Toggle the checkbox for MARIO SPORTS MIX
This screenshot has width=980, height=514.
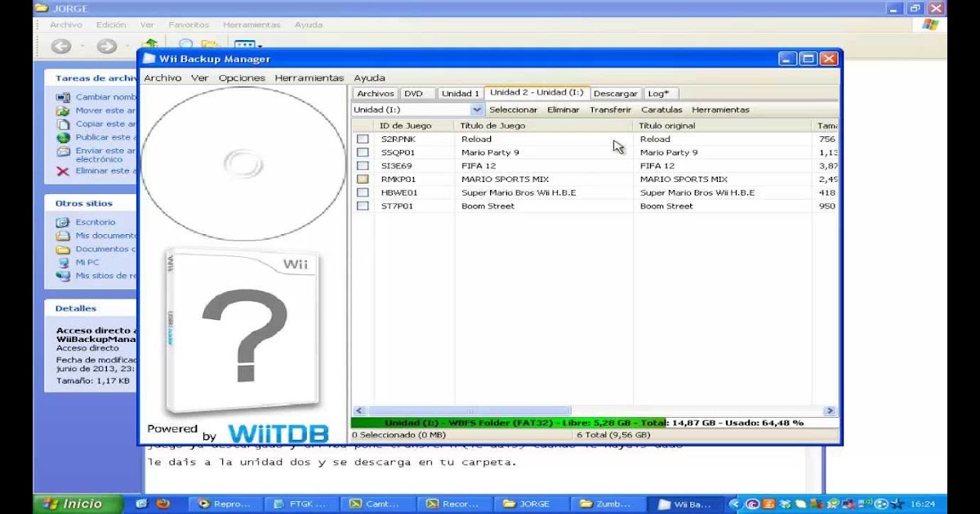tap(363, 179)
